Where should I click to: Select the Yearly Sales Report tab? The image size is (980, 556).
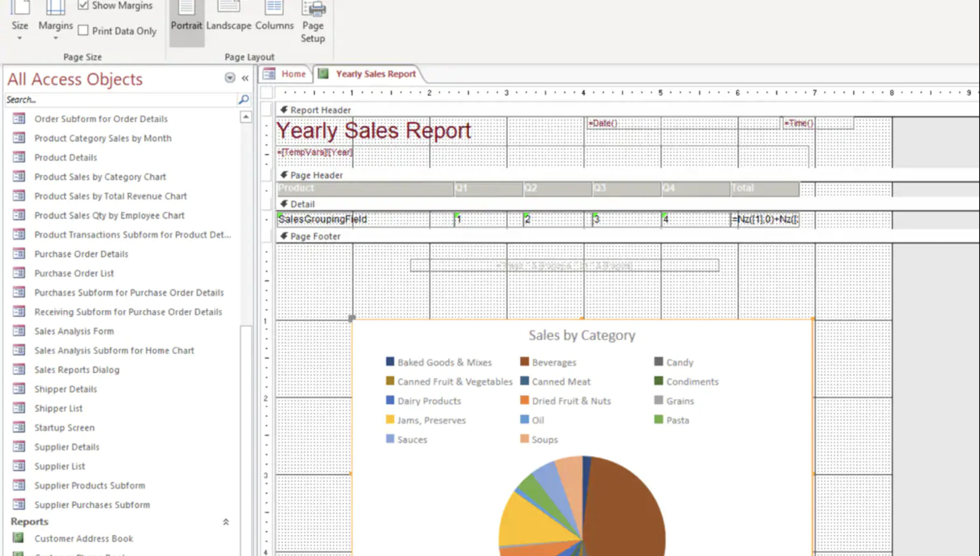(x=375, y=74)
